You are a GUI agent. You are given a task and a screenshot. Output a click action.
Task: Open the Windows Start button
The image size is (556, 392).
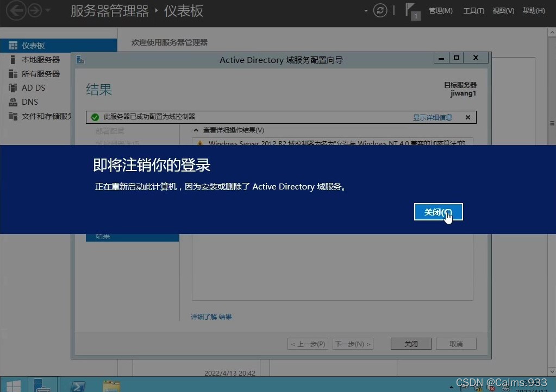point(14,385)
